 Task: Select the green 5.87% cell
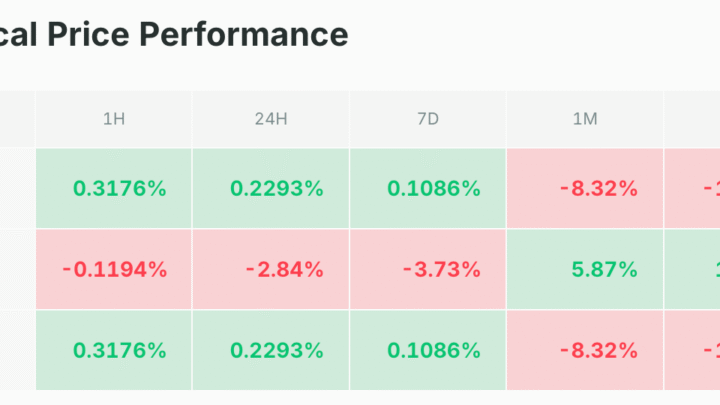585,269
